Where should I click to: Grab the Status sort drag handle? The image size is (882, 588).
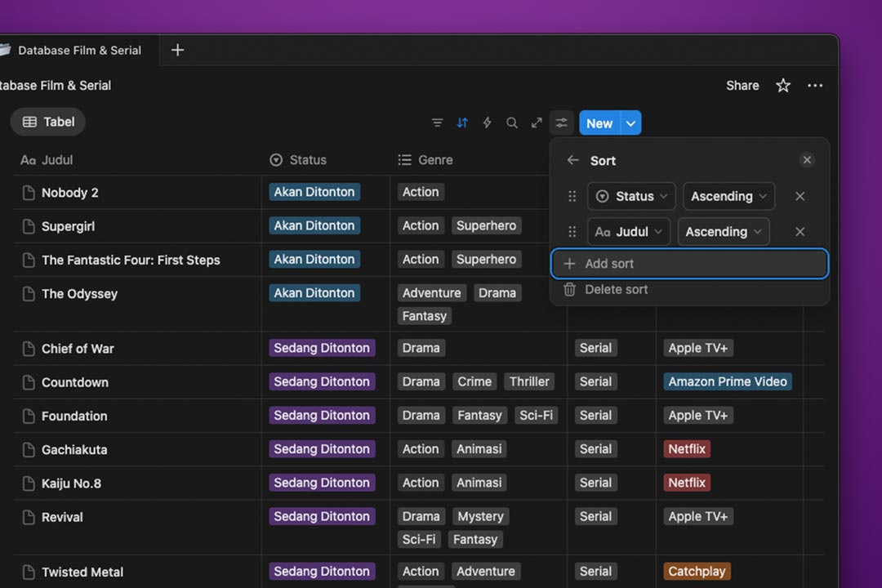[x=572, y=196]
